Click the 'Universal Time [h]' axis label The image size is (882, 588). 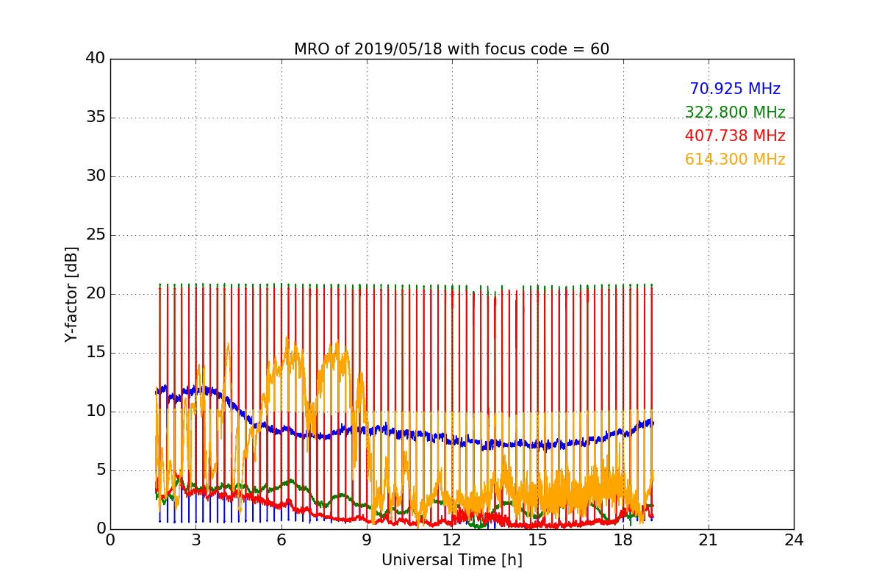coord(451,560)
